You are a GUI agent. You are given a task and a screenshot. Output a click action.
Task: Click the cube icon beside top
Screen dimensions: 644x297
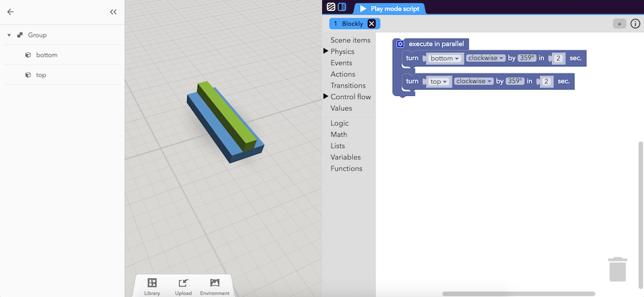pyautogui.click(x=28, y=75)
